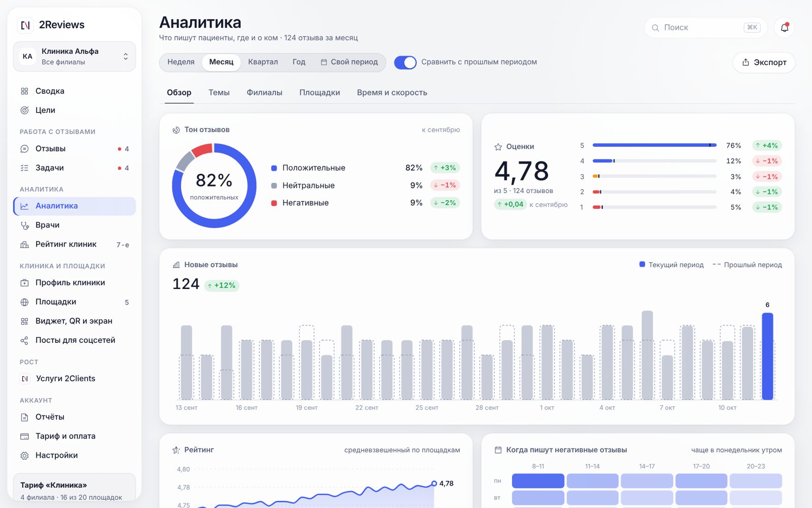Open Свой период date picker
The width and height of the screenshot is (812, 508).
(349, 62)
